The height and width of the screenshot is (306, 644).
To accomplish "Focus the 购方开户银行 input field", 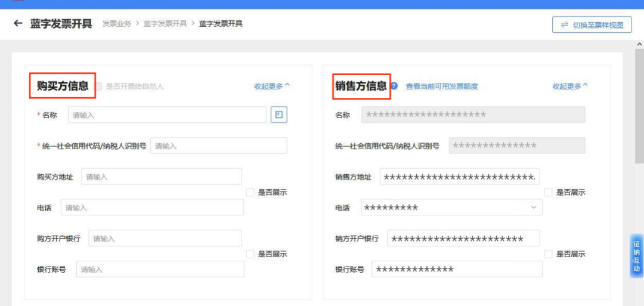I will coord(166,238).
